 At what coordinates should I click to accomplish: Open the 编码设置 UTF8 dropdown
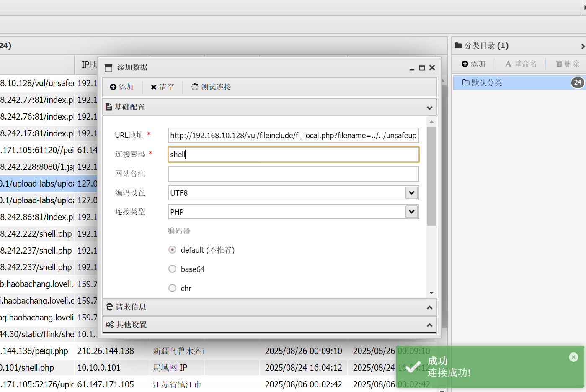411,193
